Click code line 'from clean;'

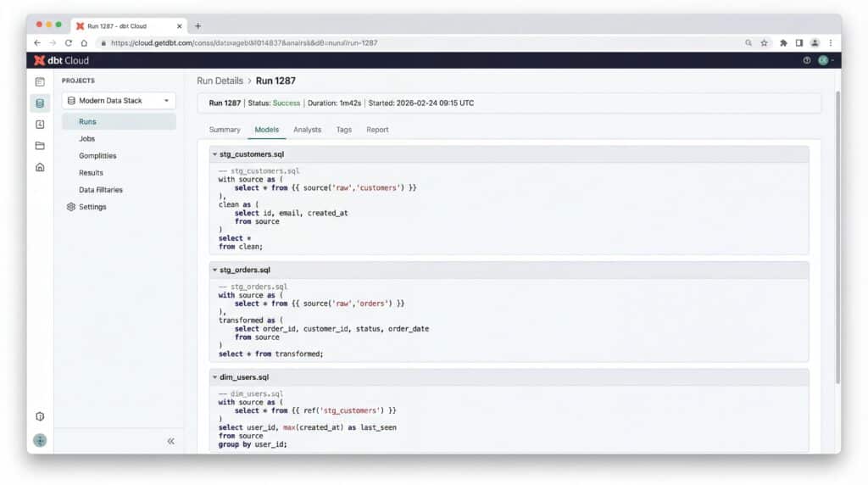coord(240,247)
